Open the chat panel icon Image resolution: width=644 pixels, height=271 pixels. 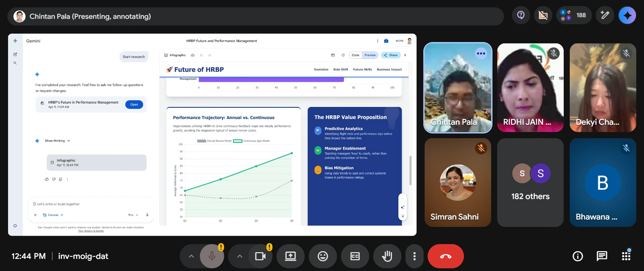pos(602,256)
